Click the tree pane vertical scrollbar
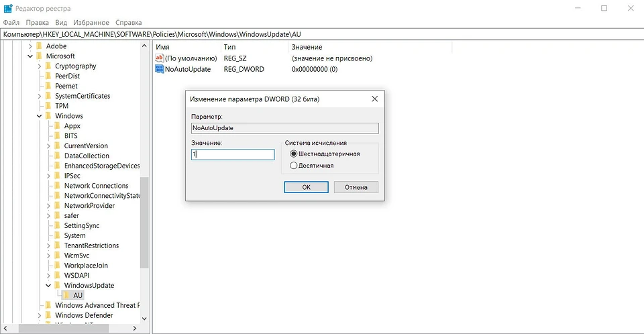The width and height of the screenshot is (644, 334). pos(144,221)
